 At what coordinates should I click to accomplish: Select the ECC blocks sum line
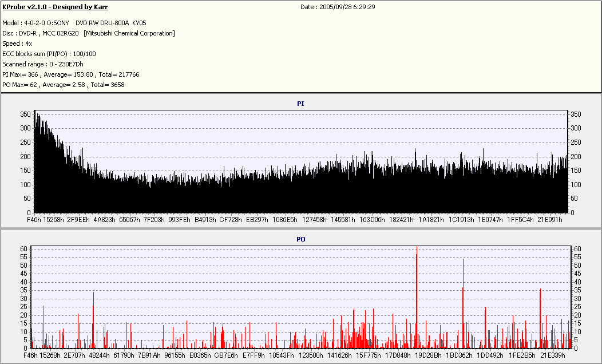click(49, 54)
